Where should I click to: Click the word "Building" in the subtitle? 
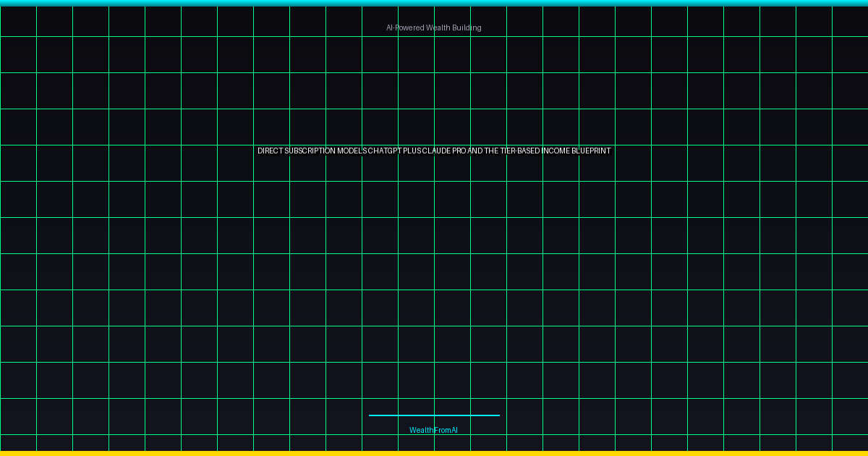pos(467,28)
